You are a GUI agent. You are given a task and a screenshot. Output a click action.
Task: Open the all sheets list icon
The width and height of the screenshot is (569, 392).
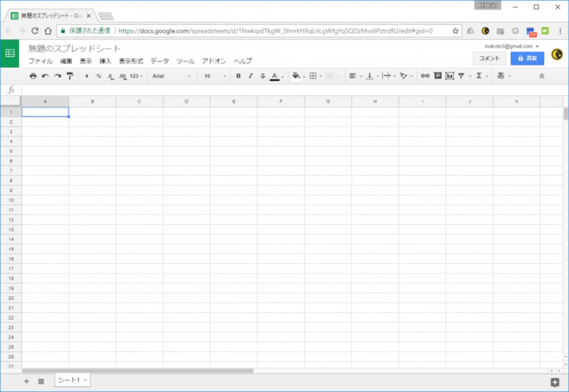[x=41, y=381]
